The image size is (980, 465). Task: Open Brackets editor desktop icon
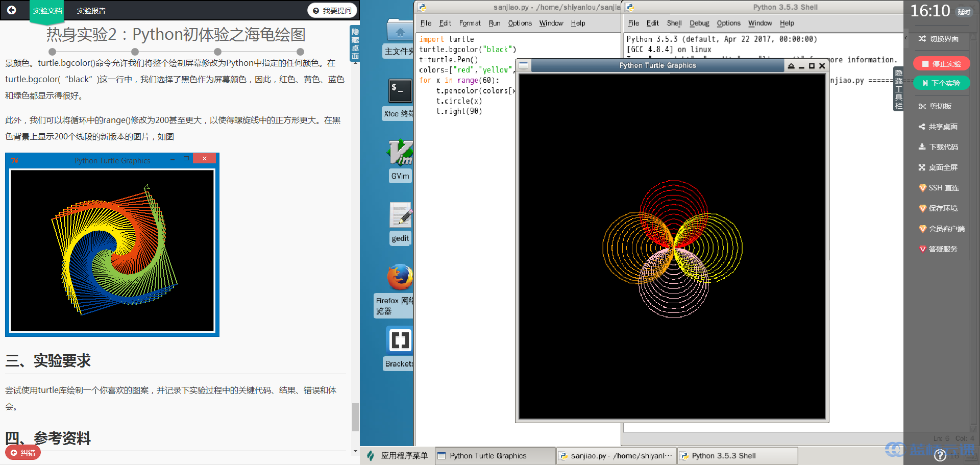pyautogui.click(x=400, y=340)
